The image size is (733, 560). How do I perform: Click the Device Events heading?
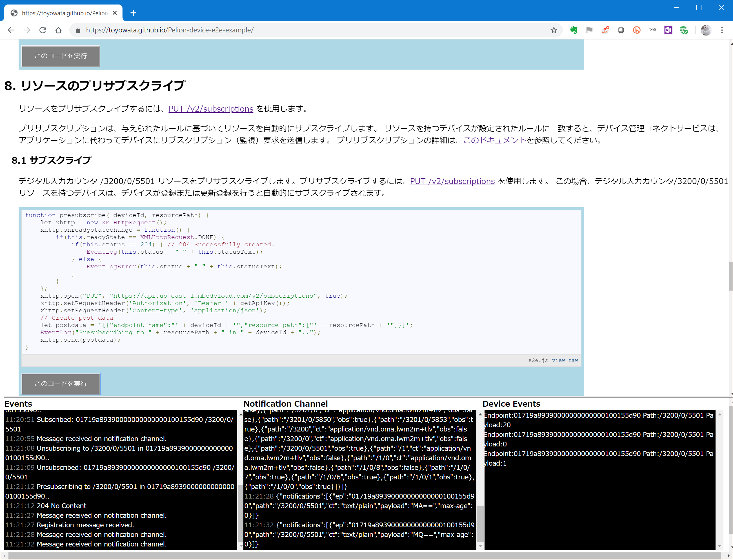[x=511, y=404]
